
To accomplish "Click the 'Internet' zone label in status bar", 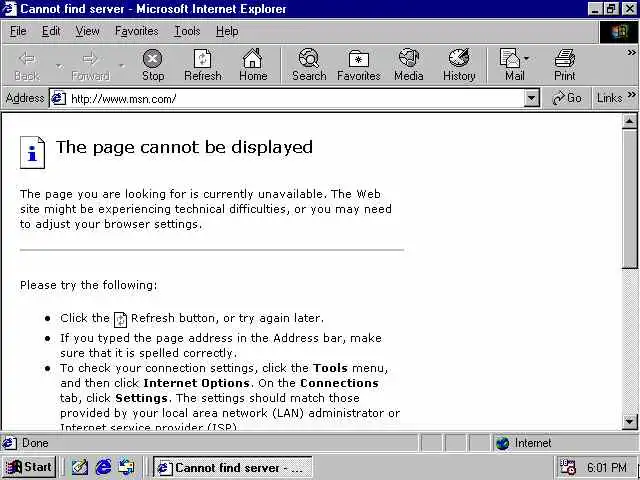I will coord(533,443).
